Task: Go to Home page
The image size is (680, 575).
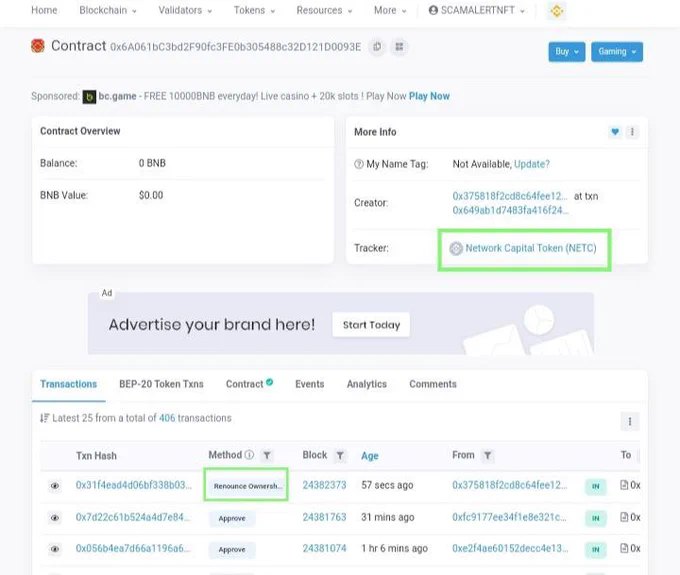Action: coord(44,10)
